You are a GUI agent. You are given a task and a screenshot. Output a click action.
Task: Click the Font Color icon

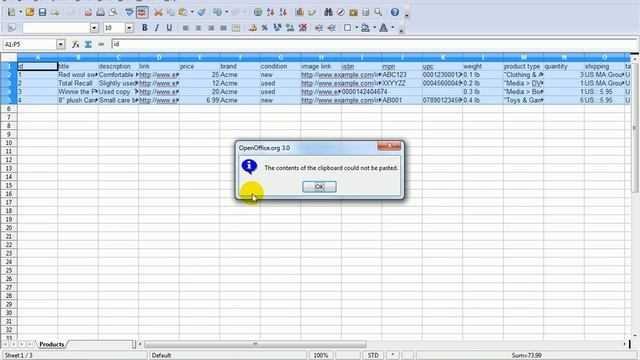[x=383, y=28]
